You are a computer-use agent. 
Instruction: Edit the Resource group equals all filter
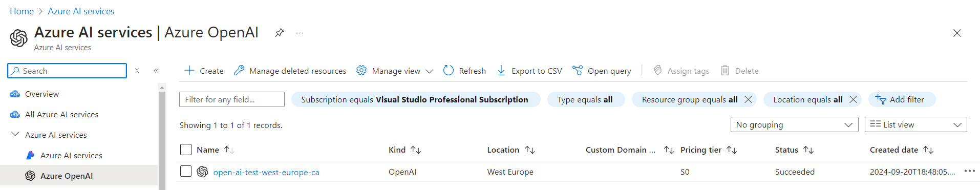click(690, 99)
